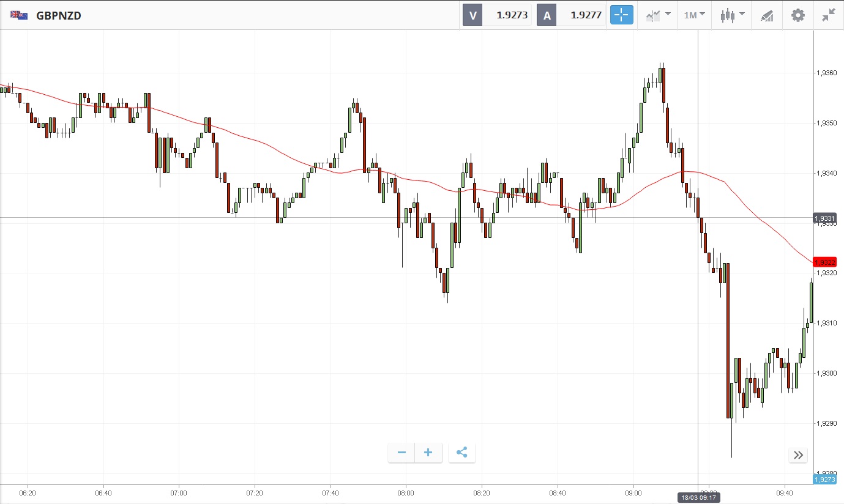Zoom in with the plus button
The height and width of the screenshot is (504, 844).
tap(428, 453)
